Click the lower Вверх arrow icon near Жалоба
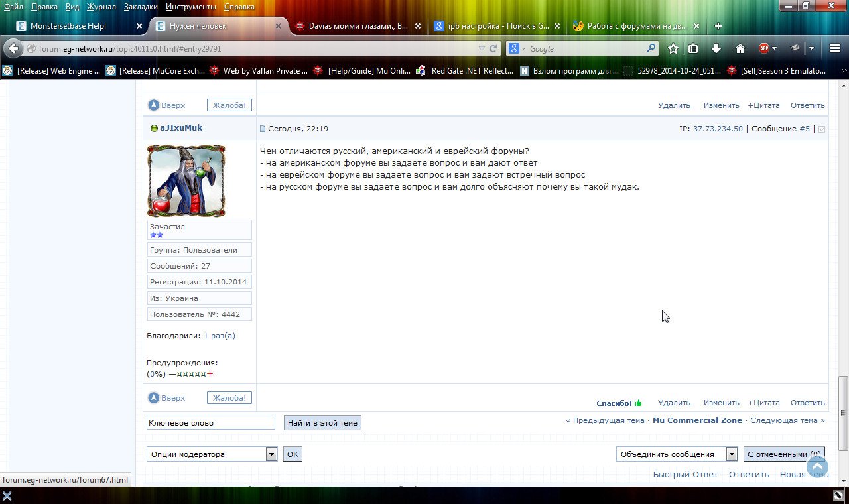The image size is (849, 504). (153, 398)
